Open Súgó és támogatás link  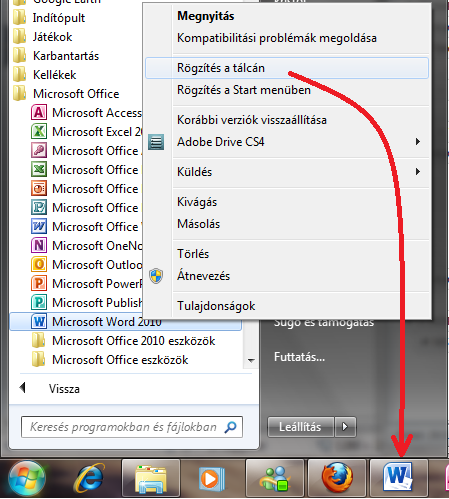pos(324,323)
